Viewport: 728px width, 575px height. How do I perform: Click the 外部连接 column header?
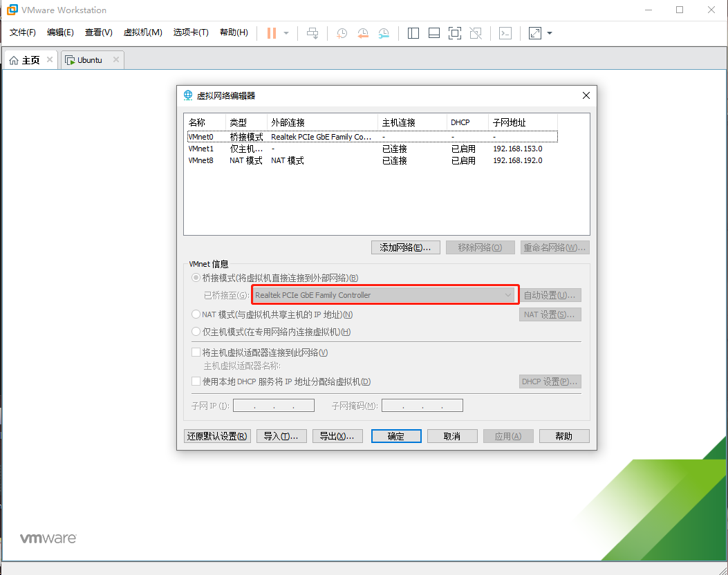[x=323, y=122]
